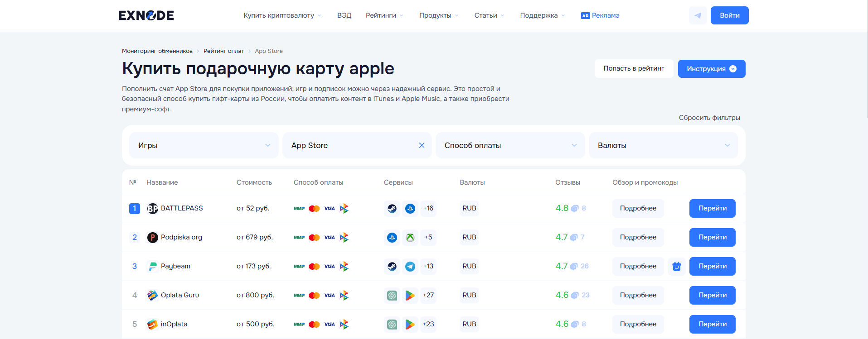The width and height of the screenshot is (868, 339).
Task: Click the Steam service icon in BATTLEPASS row
Action: coord(392,209)
